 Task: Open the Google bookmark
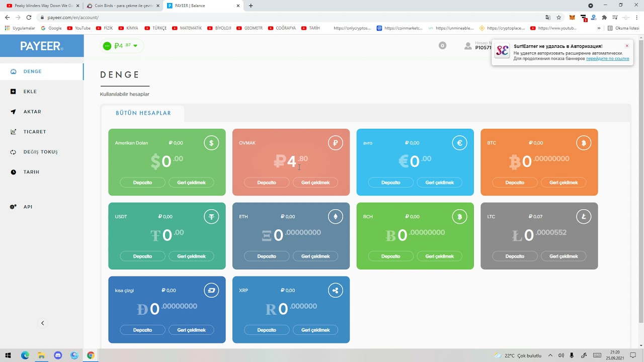click(51, 28)
